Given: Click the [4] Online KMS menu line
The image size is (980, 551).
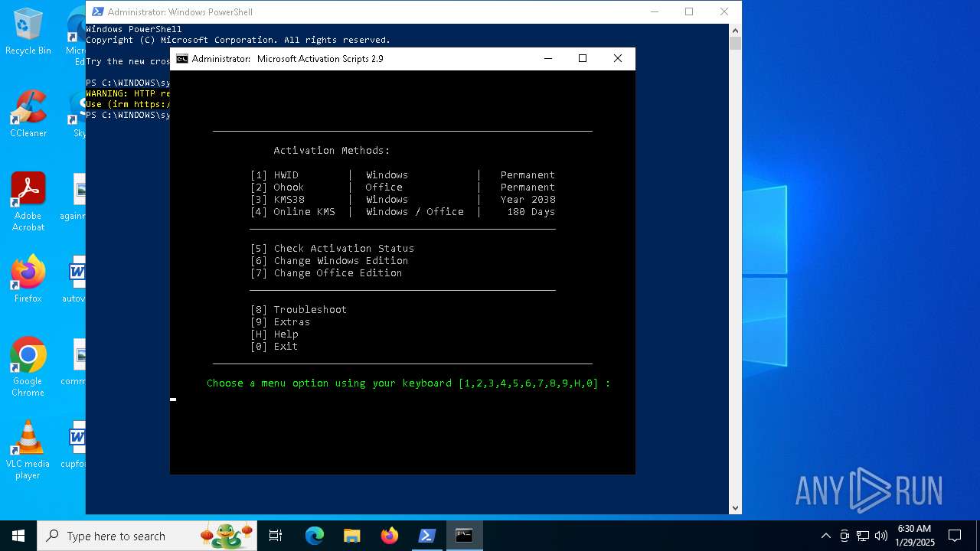Looking at the screenshot, I should [x=403, y=212].
